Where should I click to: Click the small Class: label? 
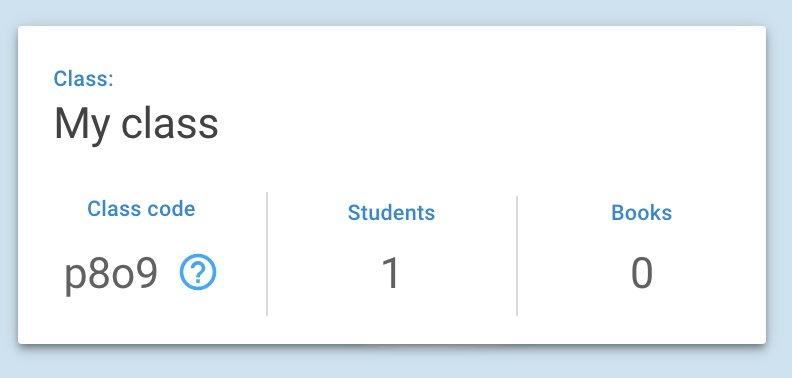tap(84, 78)
